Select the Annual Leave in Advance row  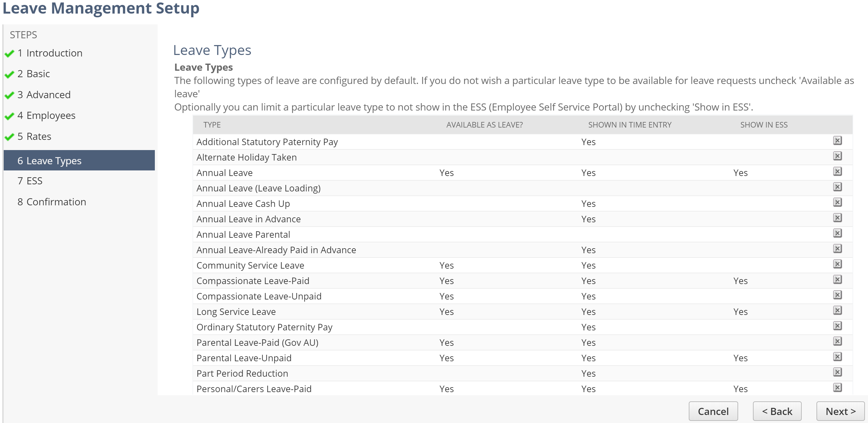tap(248, 219)
